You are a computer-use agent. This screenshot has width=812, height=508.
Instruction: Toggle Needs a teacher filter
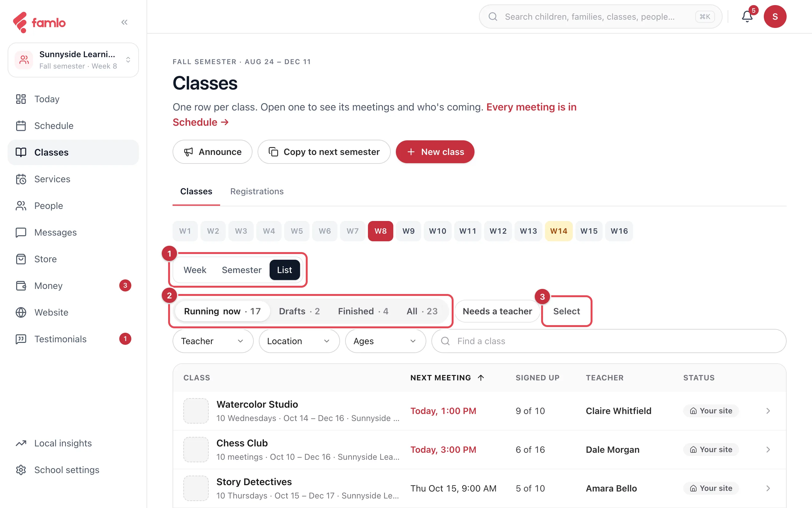click(497, 311)
